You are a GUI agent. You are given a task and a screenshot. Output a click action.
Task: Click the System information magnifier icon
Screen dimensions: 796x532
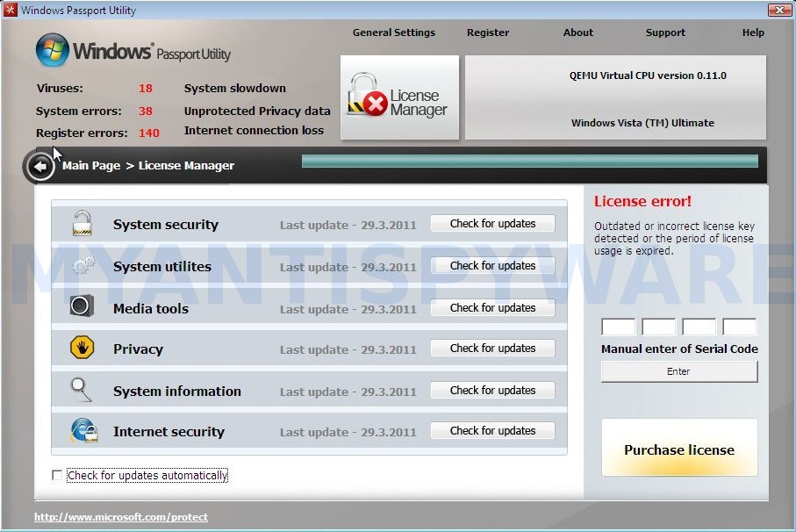click(82, 390)
